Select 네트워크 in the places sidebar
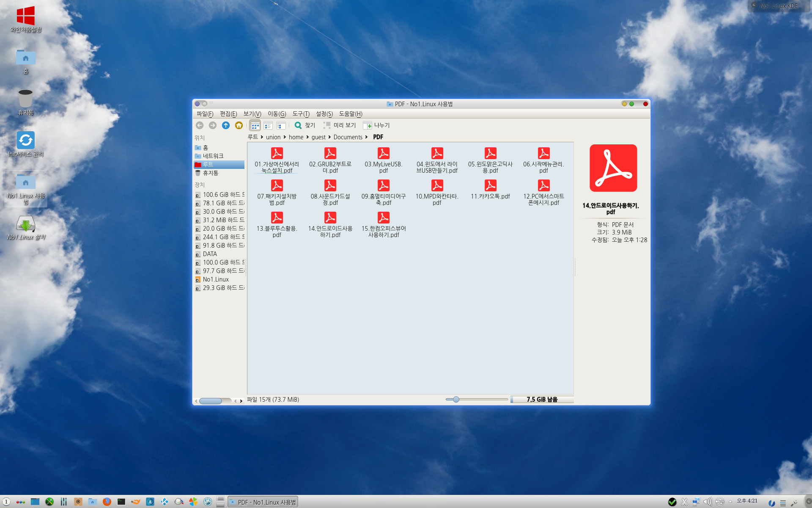The image size is (812, 508). click(x=219, y=156)
